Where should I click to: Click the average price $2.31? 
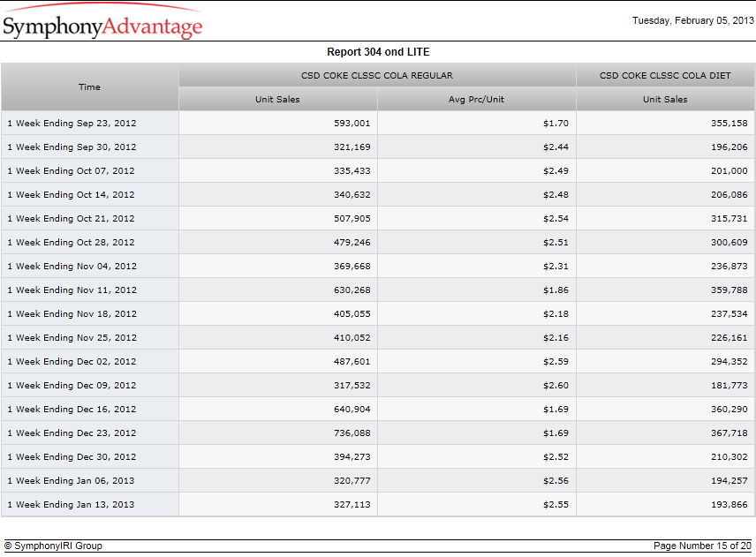point(556,267)
